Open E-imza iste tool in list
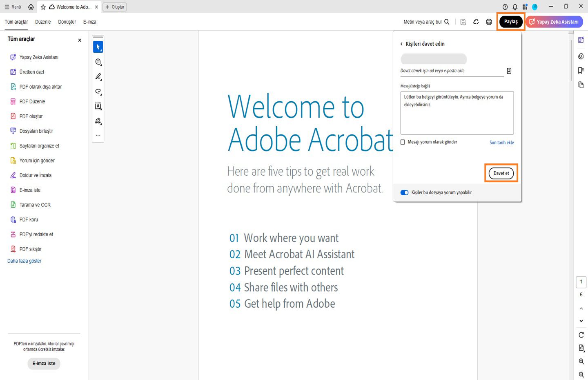 click(25, 190)
